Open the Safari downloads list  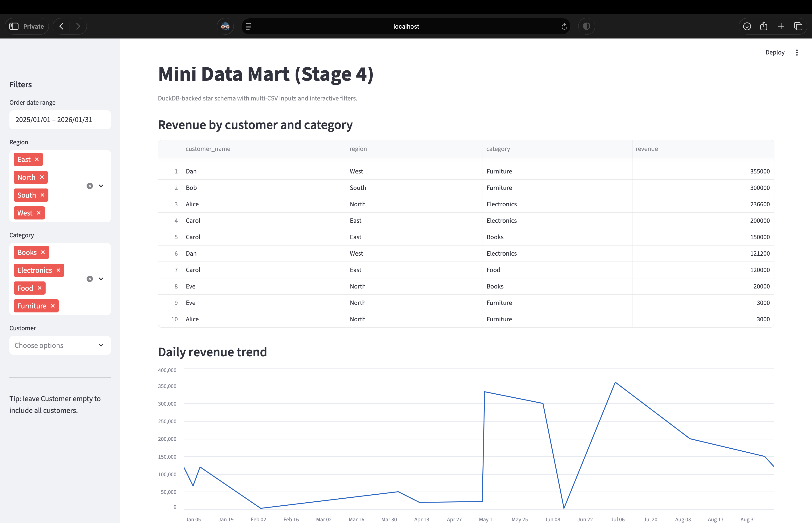pyautogui.click(x=747, y=26)
